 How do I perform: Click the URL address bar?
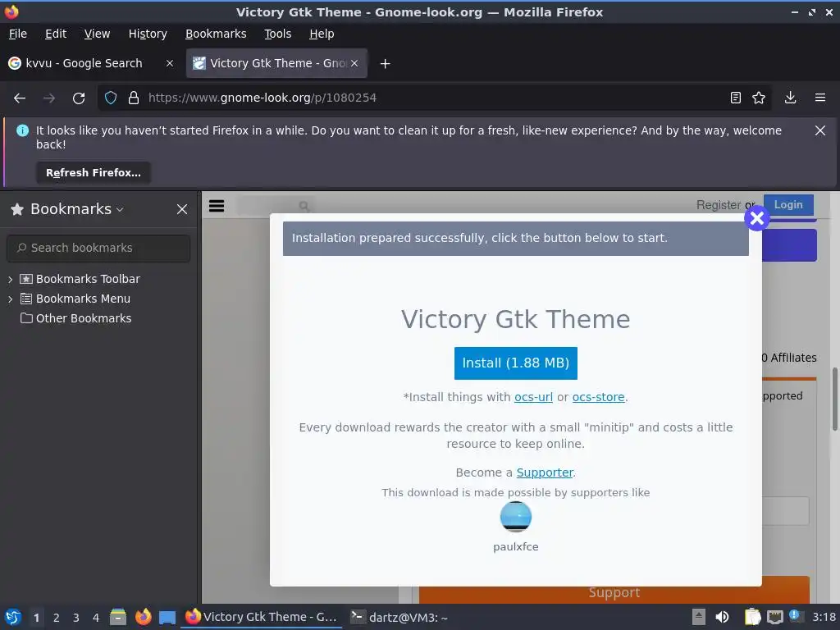434,98
